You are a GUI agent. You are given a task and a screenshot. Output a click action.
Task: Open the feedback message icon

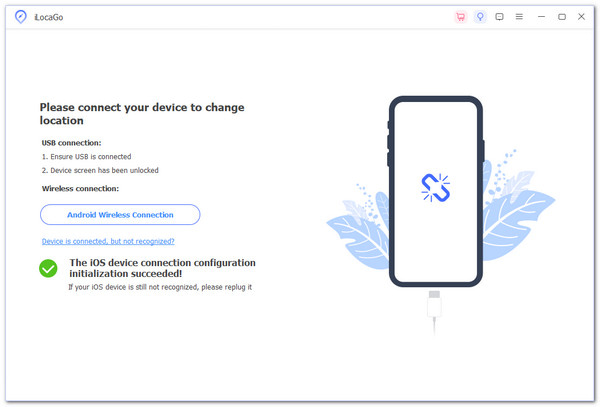[x=500, y=17]
